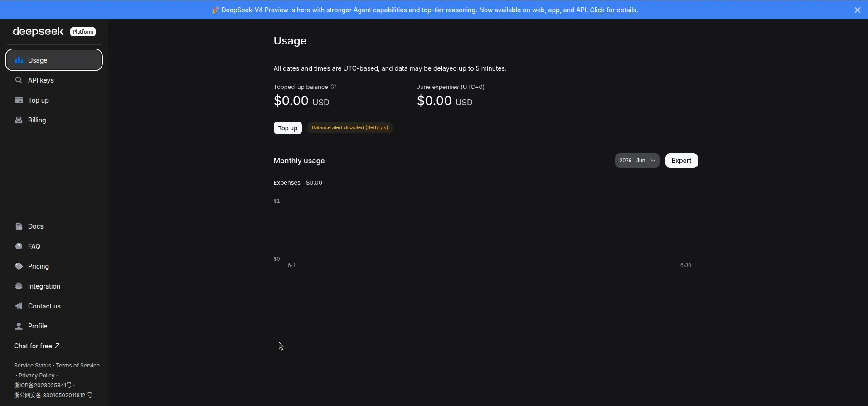Click the Chat for free link
868x406 pixels.
tap(37, 346)
